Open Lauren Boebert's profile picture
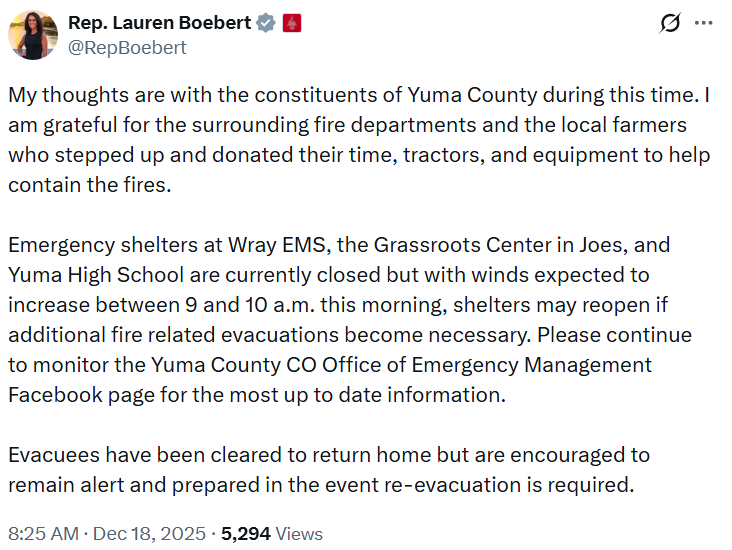Screen dimensions: 732x550 coord(33,35)
